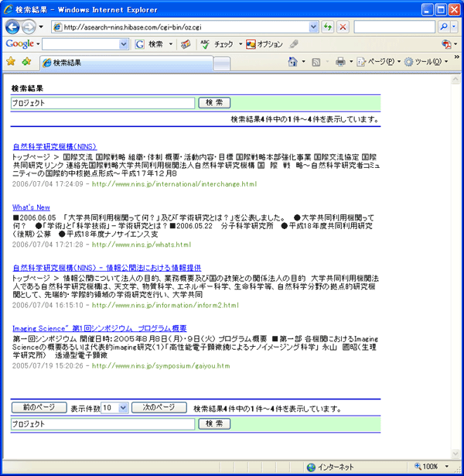
Task: Go back with the browser Back arrow
Action: point(12,27)
